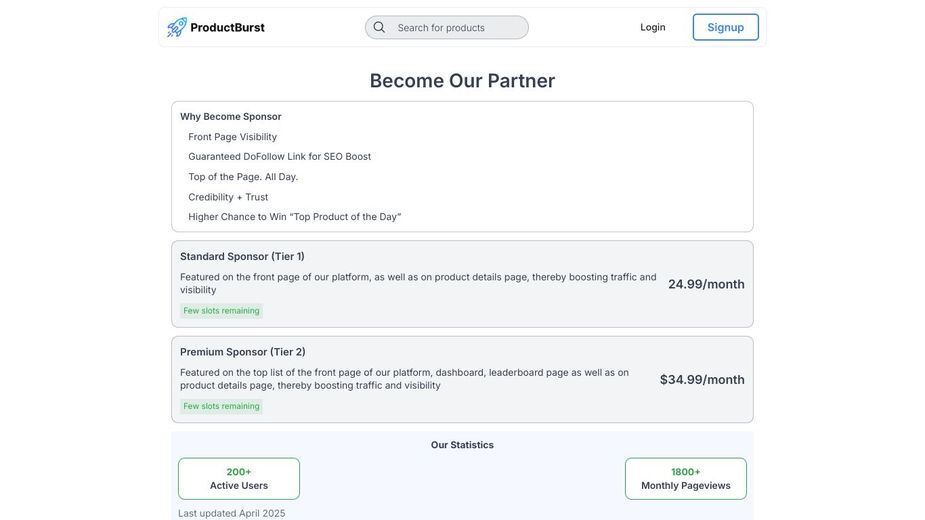
Task: Click Standard tier's Few slots remaining badge
Action: tap(221, 310)
